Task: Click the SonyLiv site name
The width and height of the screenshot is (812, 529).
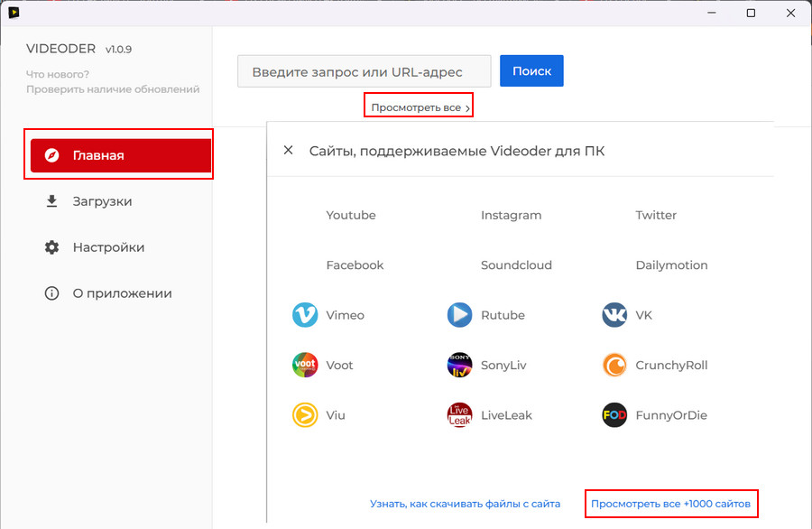Action: 503,366
